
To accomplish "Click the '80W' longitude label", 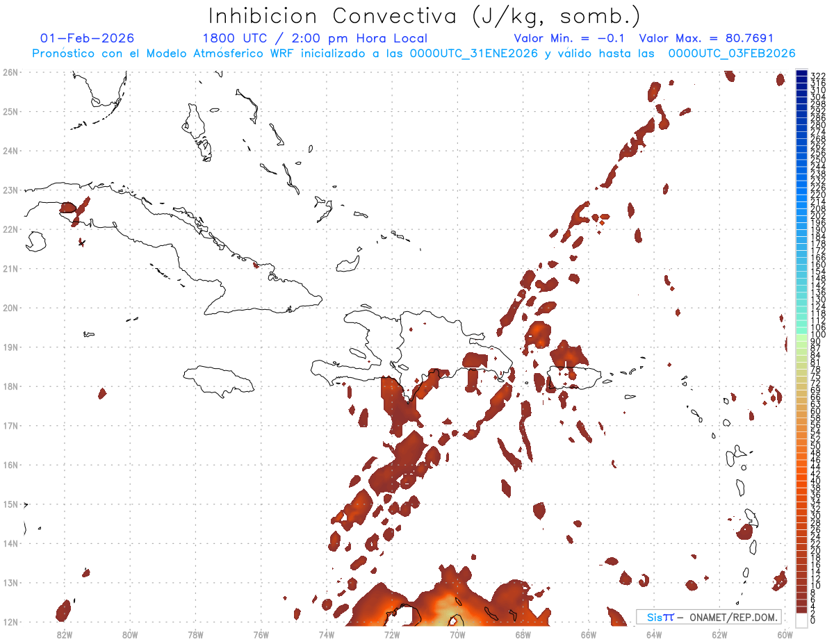I will coord(130,634).
